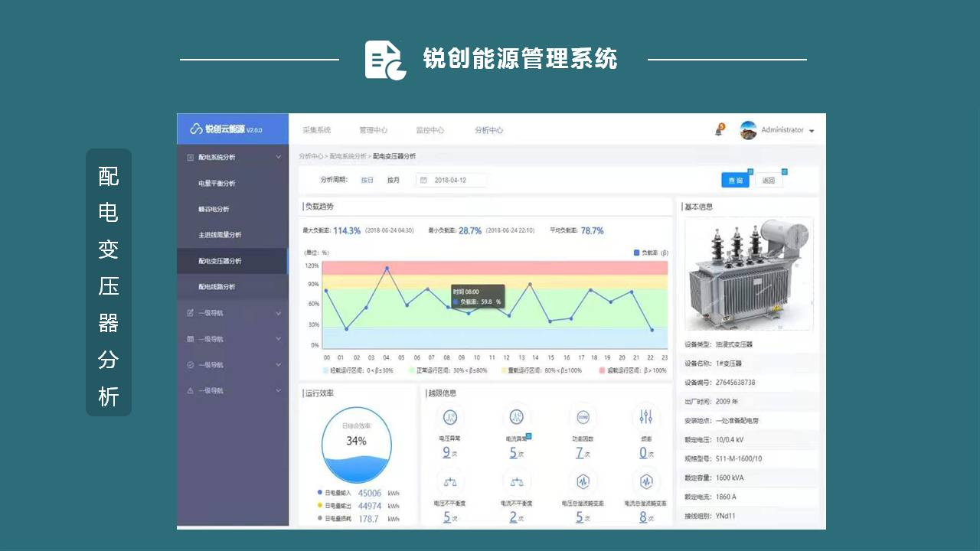Click the 功率因数 power factor icon
The height and width of the screenshot is (551, 980).
point(583,417)
